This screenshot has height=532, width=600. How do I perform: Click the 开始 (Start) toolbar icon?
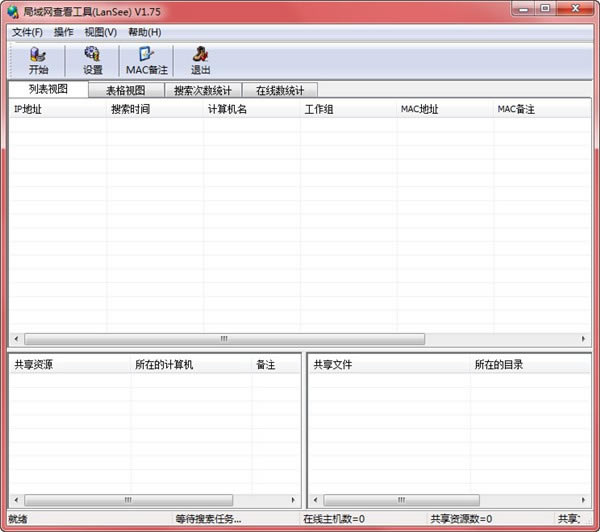click(x=38, y=61)
